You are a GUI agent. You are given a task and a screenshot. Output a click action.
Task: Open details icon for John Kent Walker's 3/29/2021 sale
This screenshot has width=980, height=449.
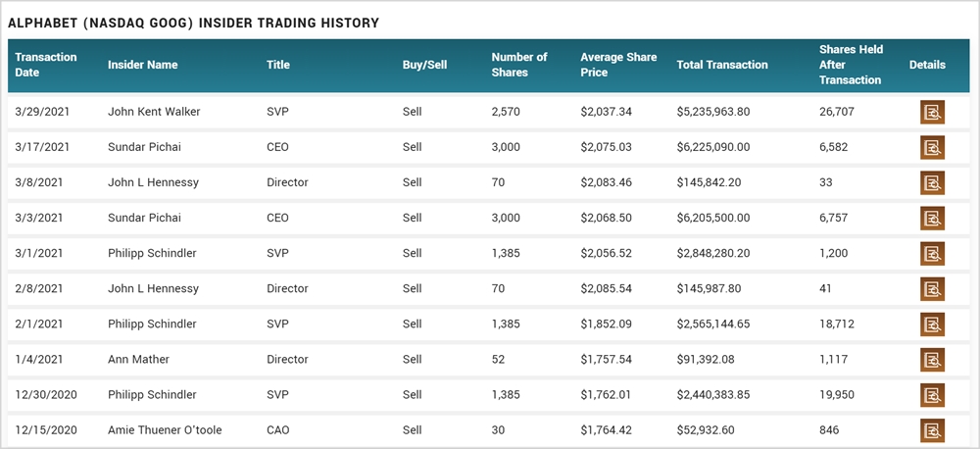(x=932, y=112)
